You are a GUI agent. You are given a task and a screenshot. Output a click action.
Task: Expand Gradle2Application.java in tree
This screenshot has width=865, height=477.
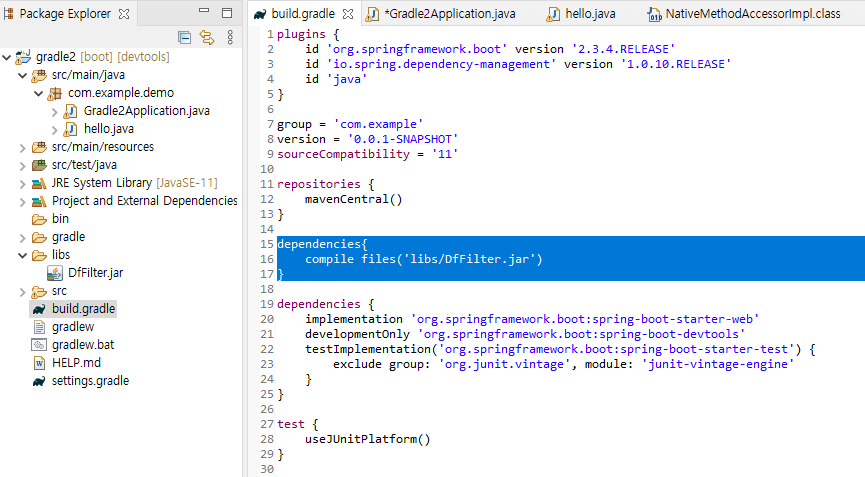click(54, 112)
